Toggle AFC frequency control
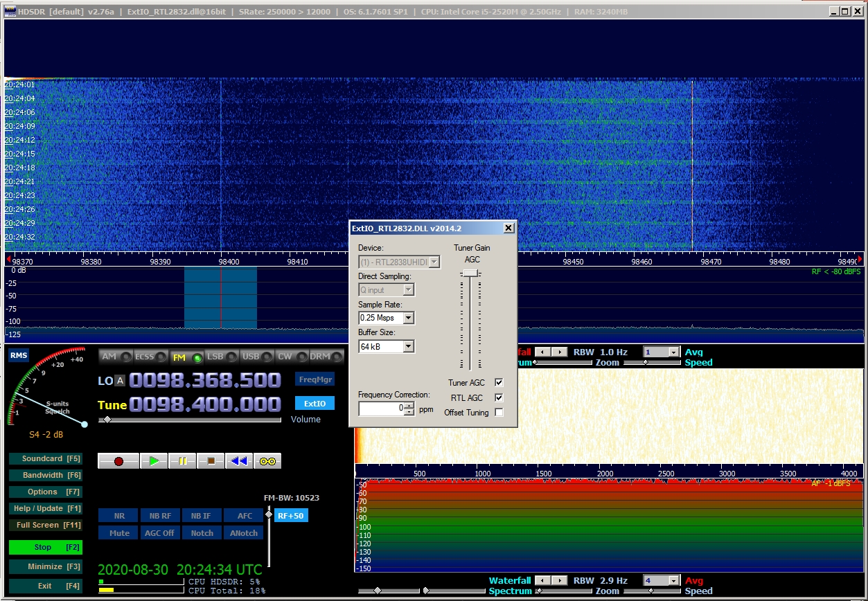The image size is (868, 601). coord(244,516)
